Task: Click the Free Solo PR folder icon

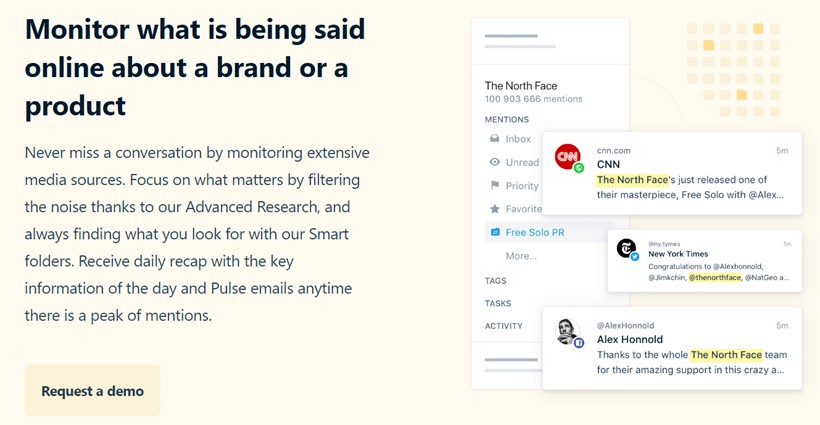Action: coord(494,232)
